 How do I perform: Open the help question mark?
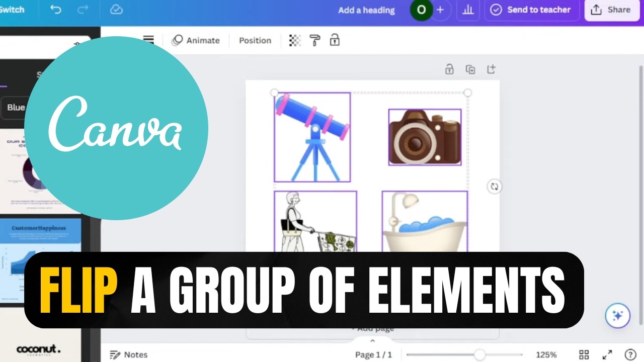pyautogui.click(x=630, y=354)
